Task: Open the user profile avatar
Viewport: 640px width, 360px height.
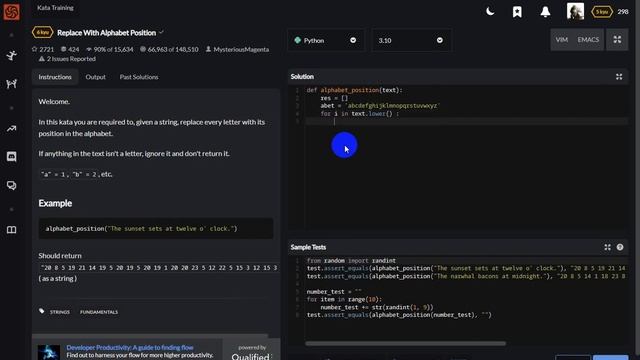Action: click(x=575, y=11)
